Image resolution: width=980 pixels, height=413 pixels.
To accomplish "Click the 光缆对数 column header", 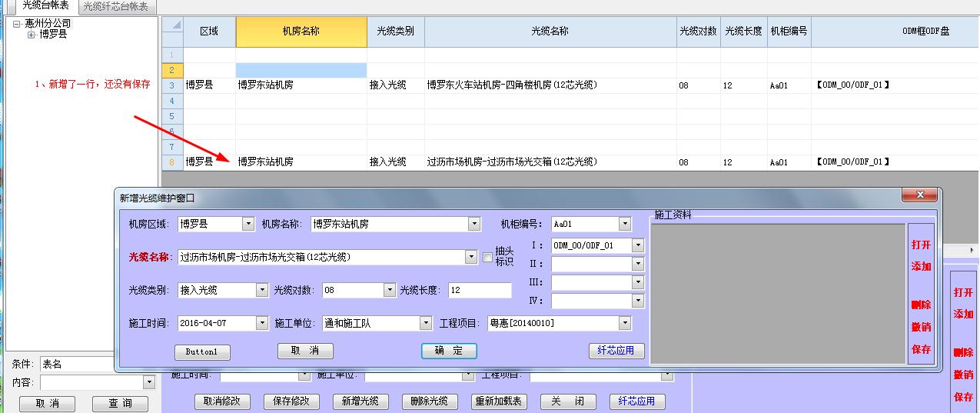I will [x=698, y=32].
